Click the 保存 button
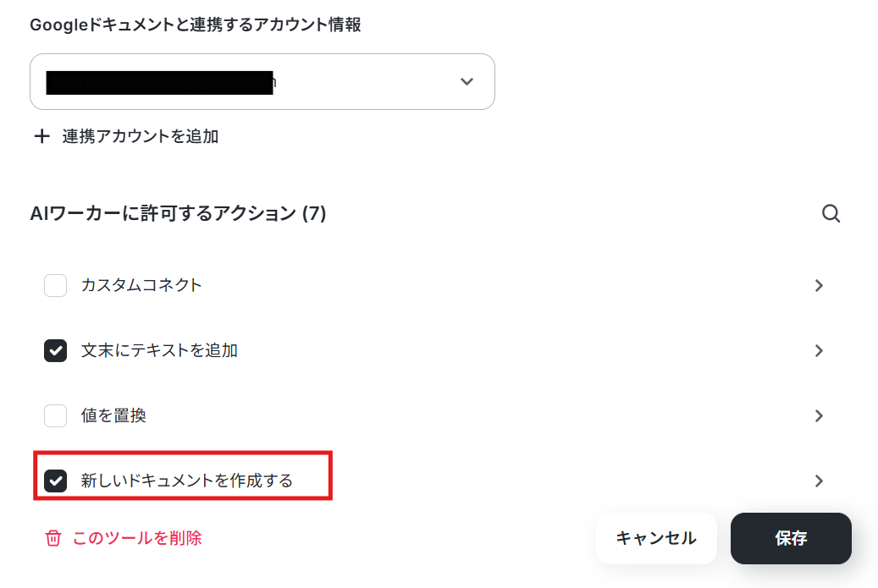878x588 pixels. pyautogui.click(x=791, y=538)
